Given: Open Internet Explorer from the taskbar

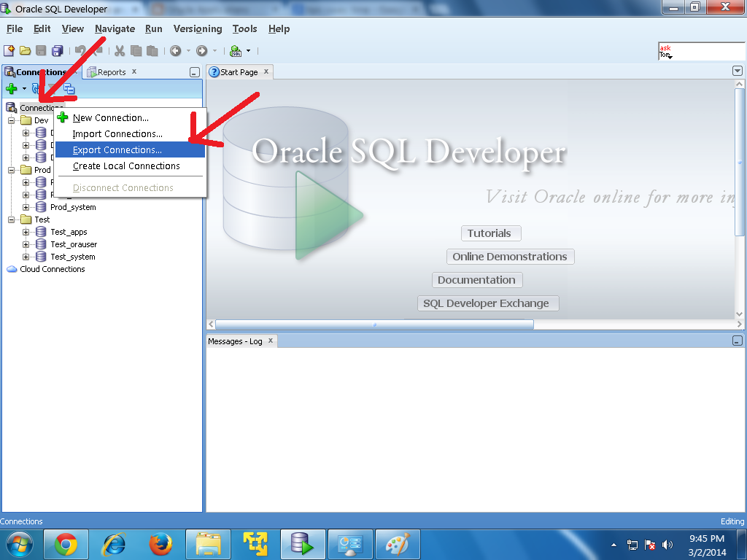Looking at the screenshot, I should click(115, 545).
